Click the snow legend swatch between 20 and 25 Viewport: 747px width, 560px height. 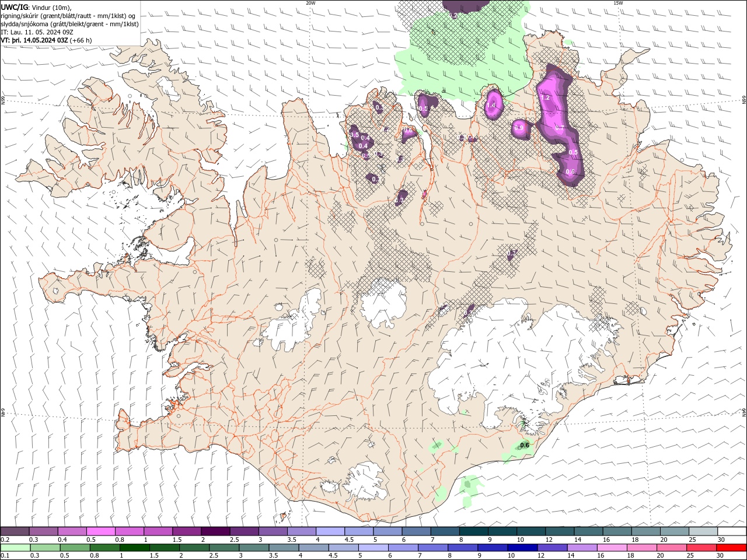675,531
